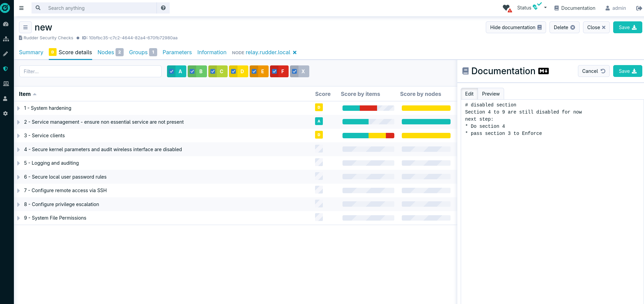
Task: Open node management hierarchy icon in sidebar
Action: (6, 39)
